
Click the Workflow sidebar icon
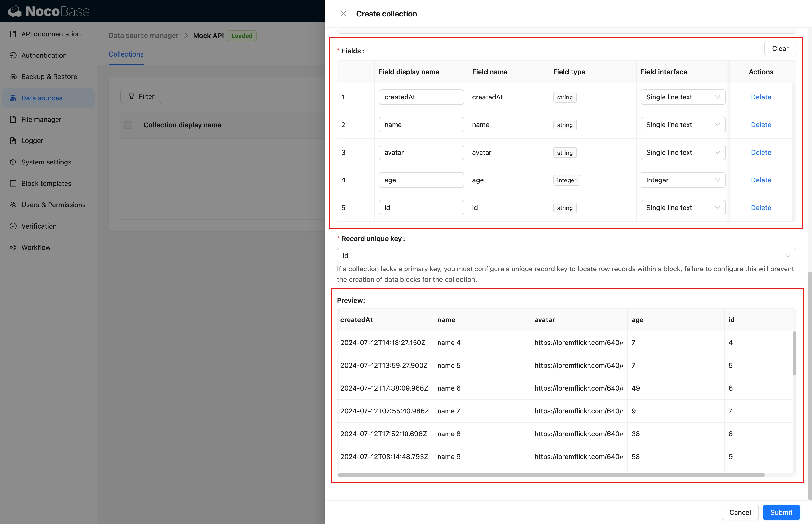click(13, 247)
